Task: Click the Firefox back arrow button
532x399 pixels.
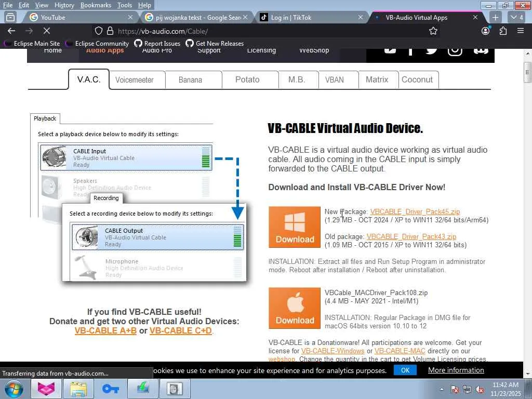Action: coord(11,31)
